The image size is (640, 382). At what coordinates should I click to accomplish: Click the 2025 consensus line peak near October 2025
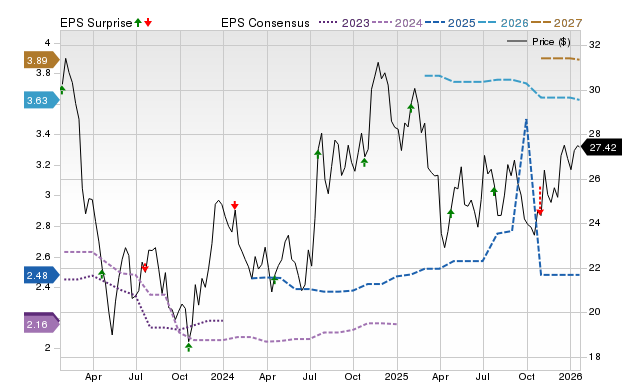[x=527, y=120]
